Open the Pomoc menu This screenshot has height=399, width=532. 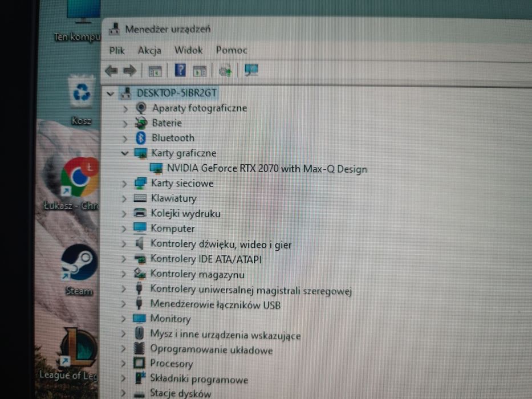tap(232, 50)
